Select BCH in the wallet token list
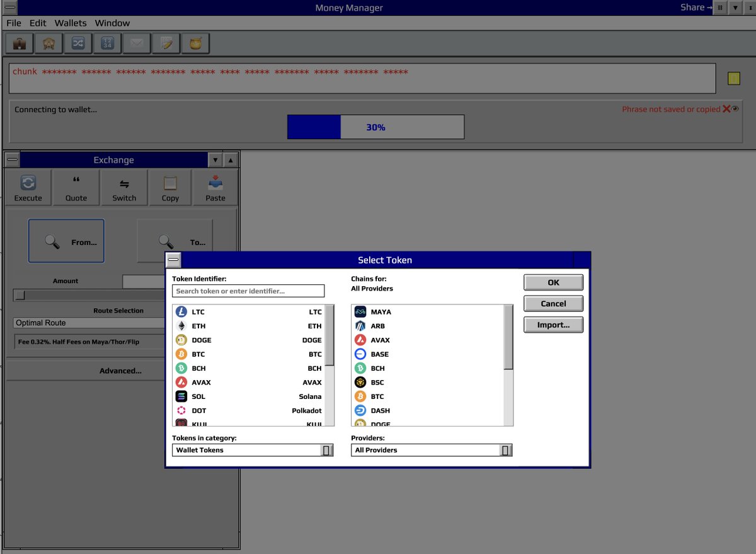 [249, 368]
